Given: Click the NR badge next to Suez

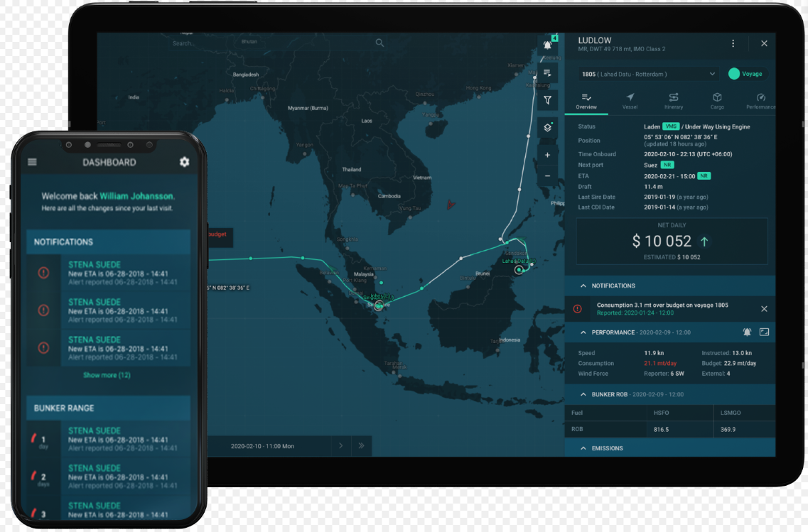Looking at the screenshot, I should pos(667,165).
